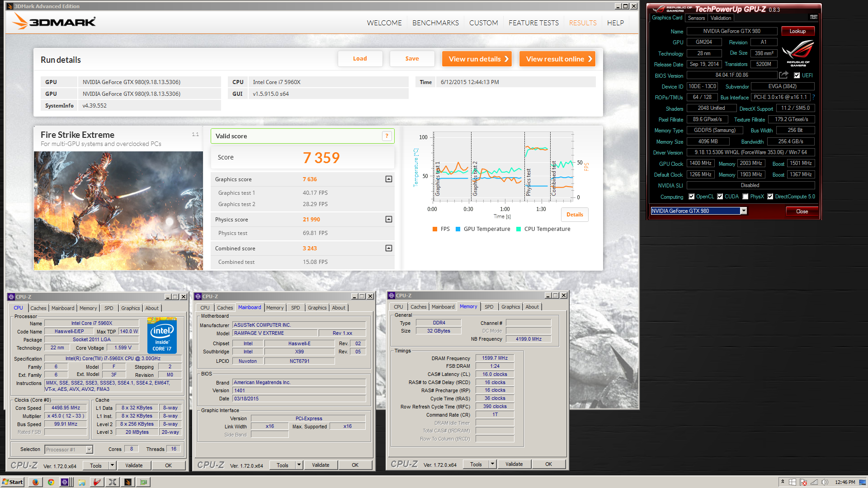Screen dimensions: 868x488
Task: Show hidden tray icons arrow
Action: [782, 482]
